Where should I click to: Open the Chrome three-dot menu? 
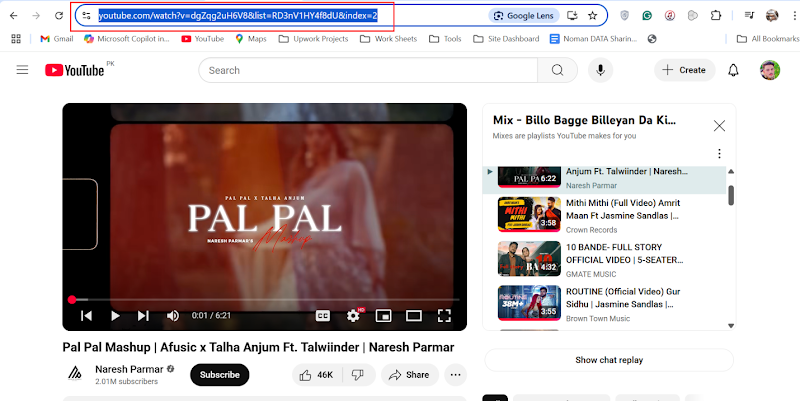(x=794, y=16)
